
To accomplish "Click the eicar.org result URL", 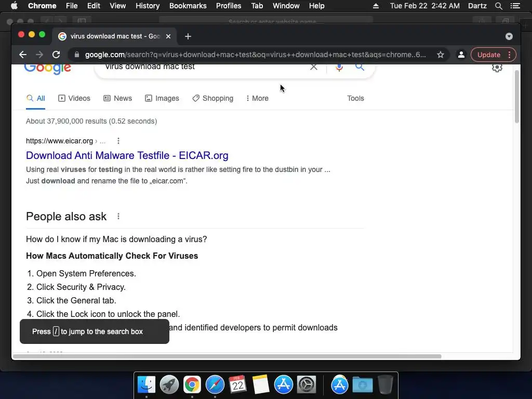I will click(x=59, y=141).
